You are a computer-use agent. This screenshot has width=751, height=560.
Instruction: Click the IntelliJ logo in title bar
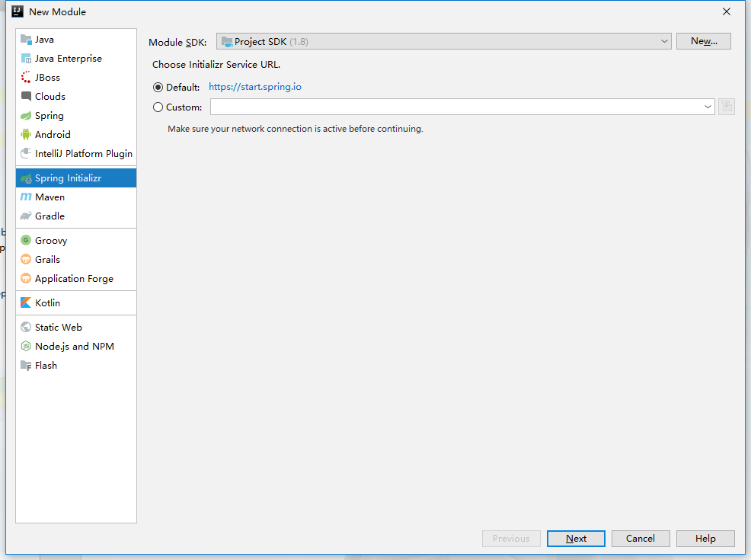(x=18, y=11)
